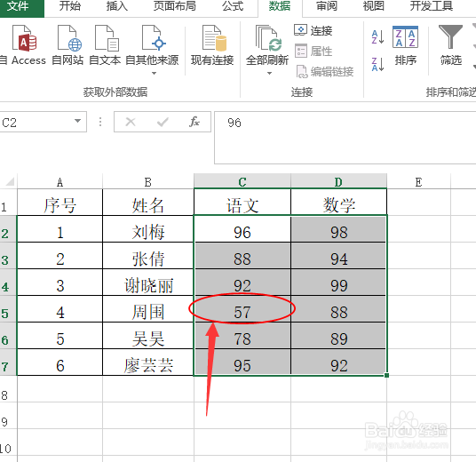Click cell C6 containing 78

(242, 336)
